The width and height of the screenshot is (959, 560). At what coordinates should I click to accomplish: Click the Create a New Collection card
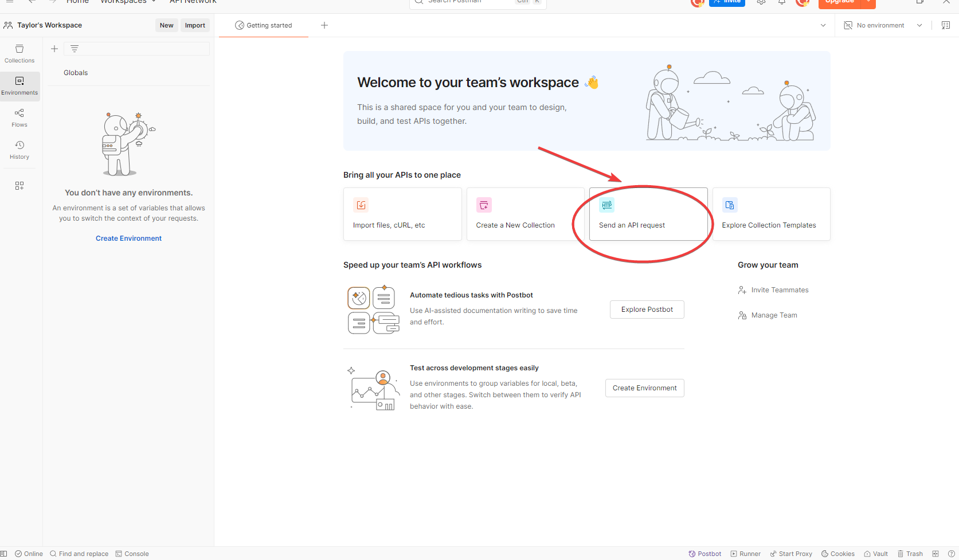click(x=526, y=214)
